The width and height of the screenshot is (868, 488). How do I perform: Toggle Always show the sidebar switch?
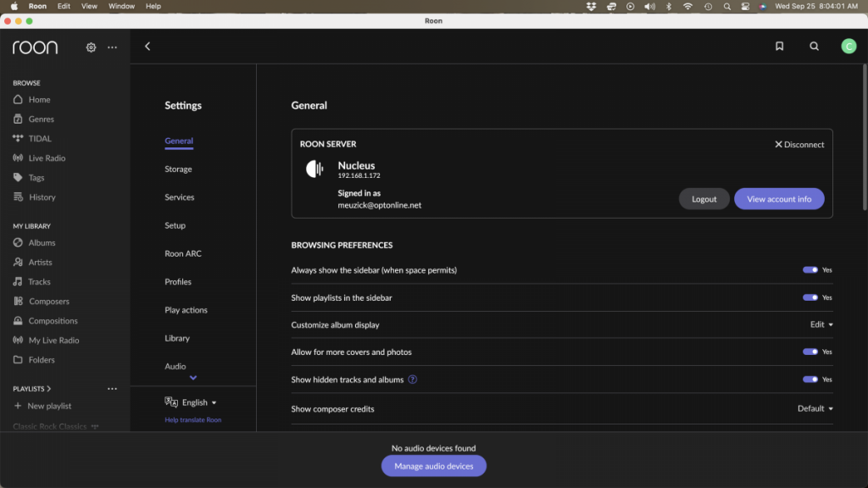point(810,270)
